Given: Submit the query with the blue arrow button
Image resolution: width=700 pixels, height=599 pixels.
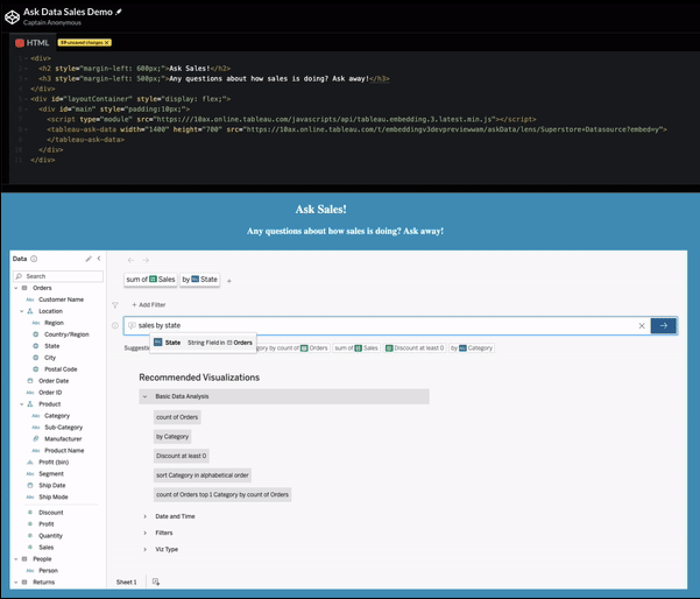Looking at the screenshot, I should click(x=663, y=326).
